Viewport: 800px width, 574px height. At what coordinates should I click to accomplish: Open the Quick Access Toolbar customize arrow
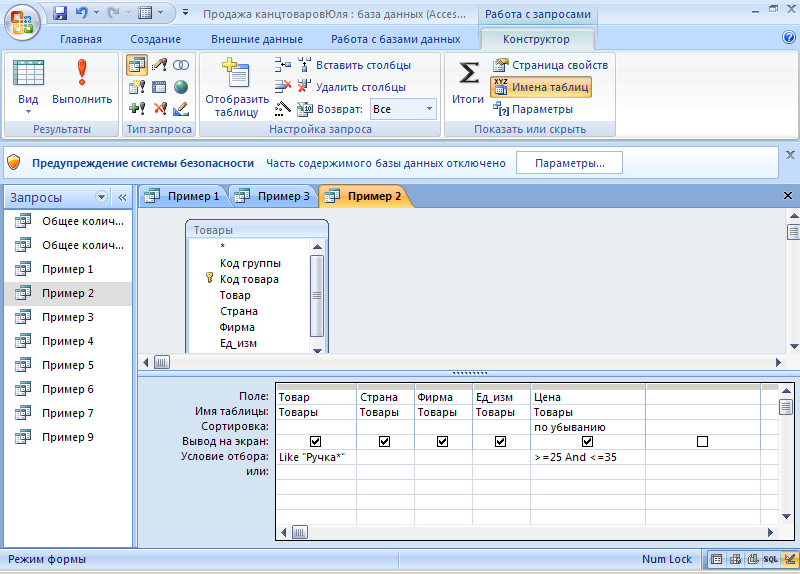pyautogui.click(x=185, y=13)
